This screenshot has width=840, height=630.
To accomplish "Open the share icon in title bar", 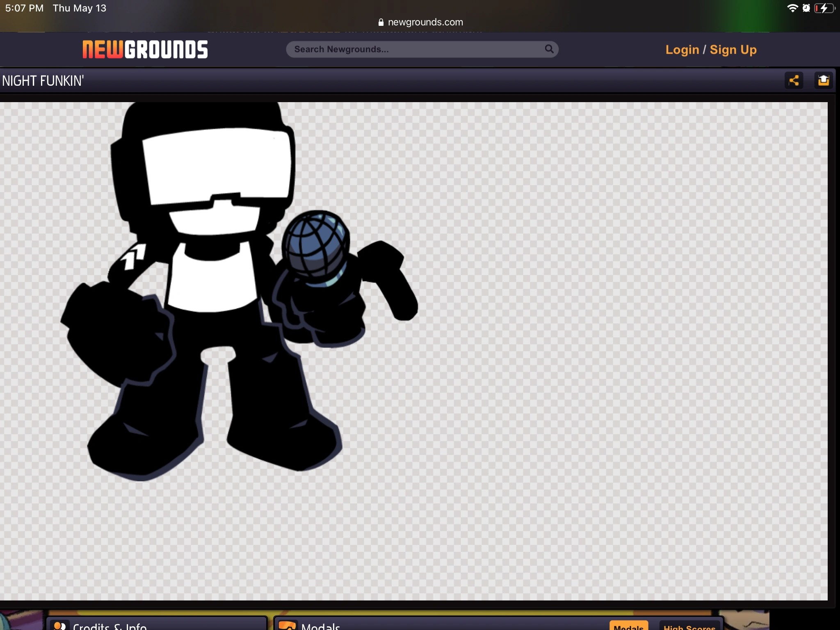I will pos(794,80).
